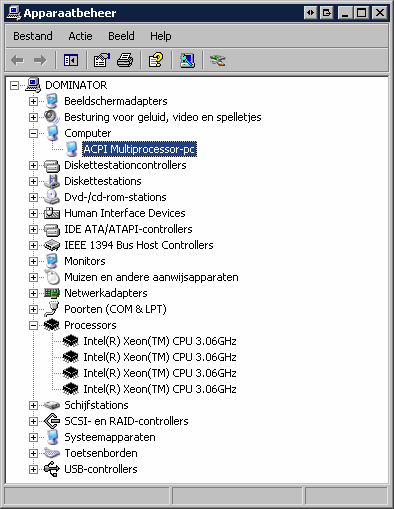The image size is (394, 509).
Task: Click the USB-controllers icon
Action: tap(52, 469)
